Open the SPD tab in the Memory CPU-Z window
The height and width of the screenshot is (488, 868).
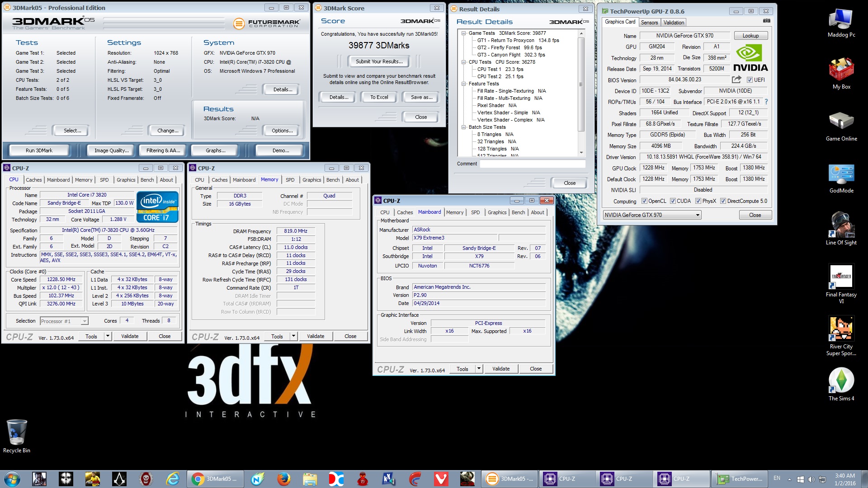click(x=290, y=180)
